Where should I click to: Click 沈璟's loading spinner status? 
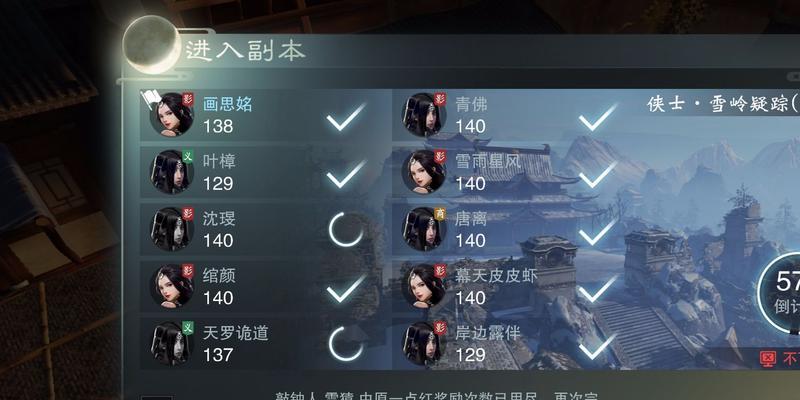click(x=346, y=230)
